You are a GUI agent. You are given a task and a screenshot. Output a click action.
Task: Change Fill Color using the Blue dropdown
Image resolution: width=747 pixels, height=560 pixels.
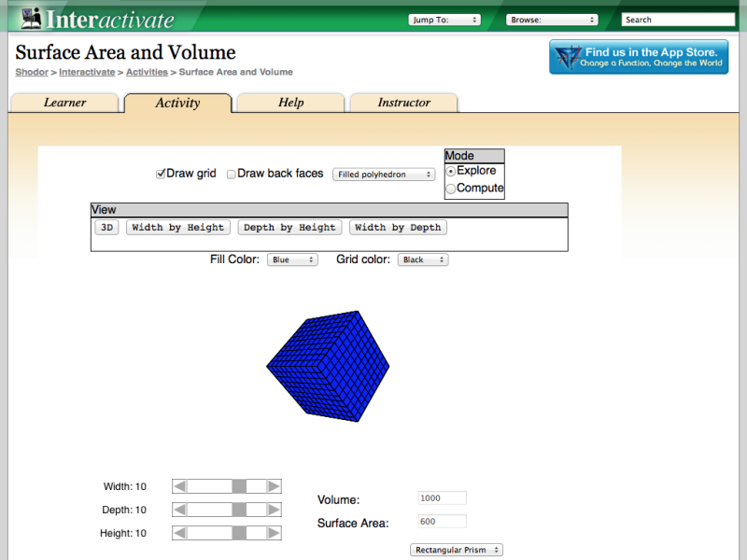coord(292,259)
